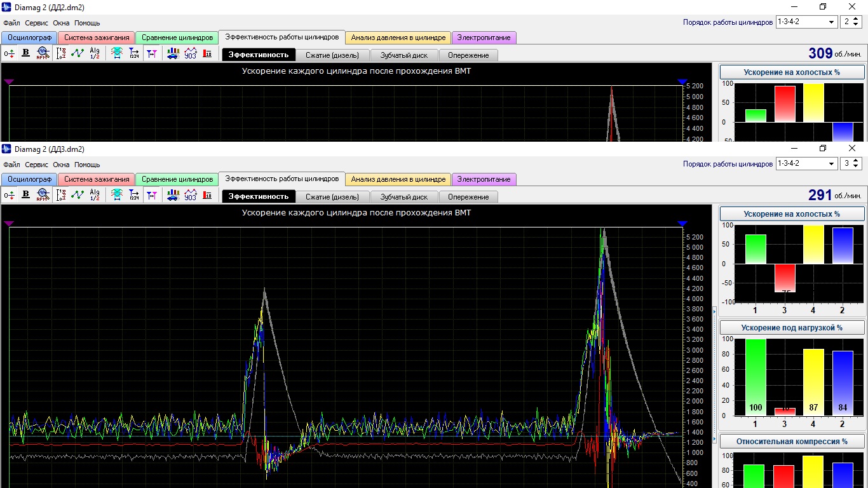This screenshot has width=868, height=488.
Task: Switch to Сравнение цилиндров tab in ДД3
Action: pos(177,179)
